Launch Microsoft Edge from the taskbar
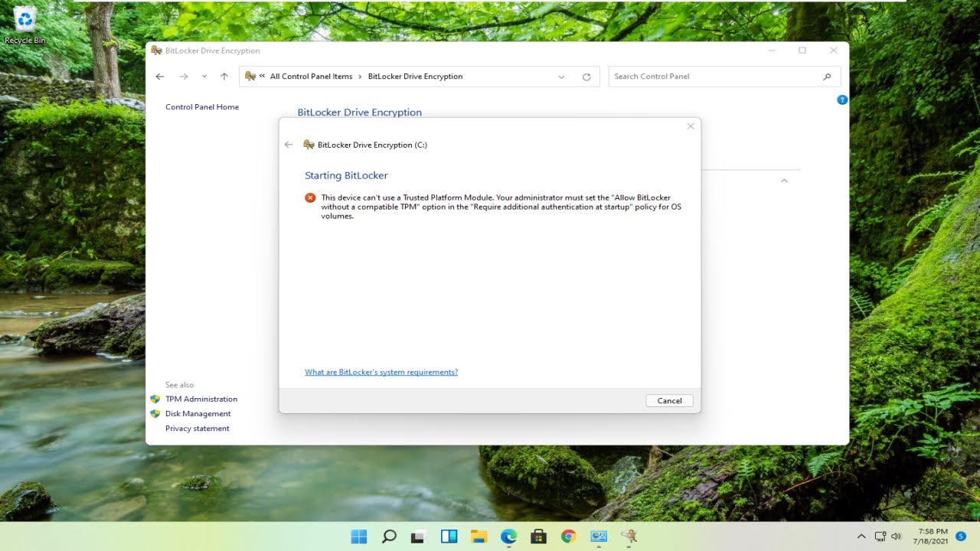 tap(508, 536)
